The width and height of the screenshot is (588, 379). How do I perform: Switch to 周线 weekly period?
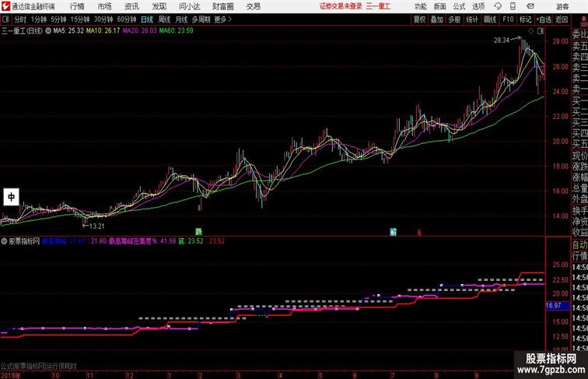tap(164, 19)
